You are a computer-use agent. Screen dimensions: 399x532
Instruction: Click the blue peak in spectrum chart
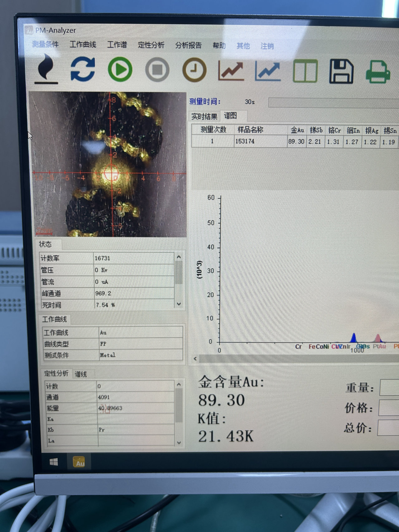click(353, 338)
